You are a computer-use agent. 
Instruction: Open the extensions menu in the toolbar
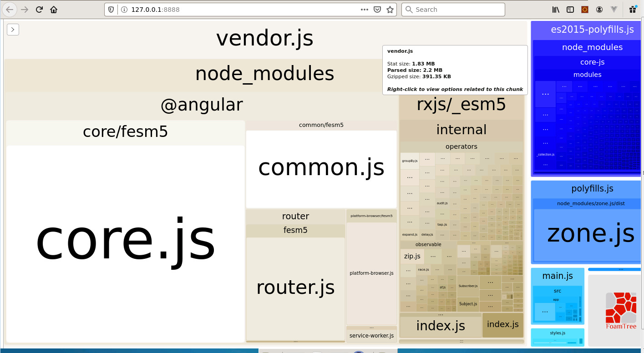[x=633, y=10]
